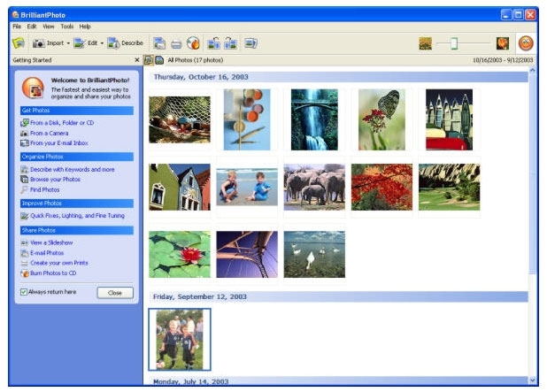
Task: Click the Browse your Photos link
Action: click(x=55, y=180)
